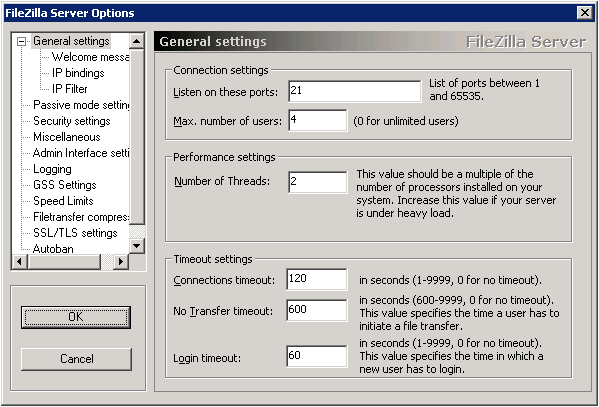The width and height of the screenshot is (599, 407).
Task: Click the tree scroll right arrow
Action: [x=121, y=262]
